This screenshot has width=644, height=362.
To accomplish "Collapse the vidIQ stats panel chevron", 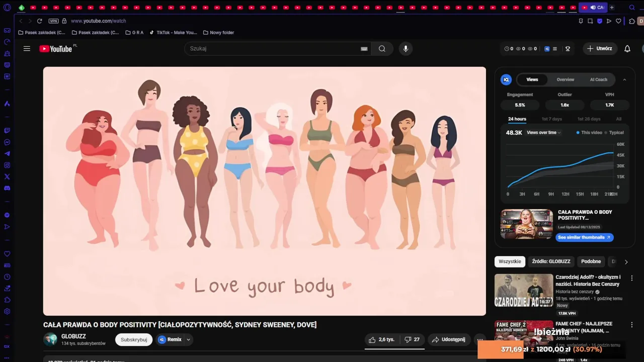I will (x=624, y=79).
